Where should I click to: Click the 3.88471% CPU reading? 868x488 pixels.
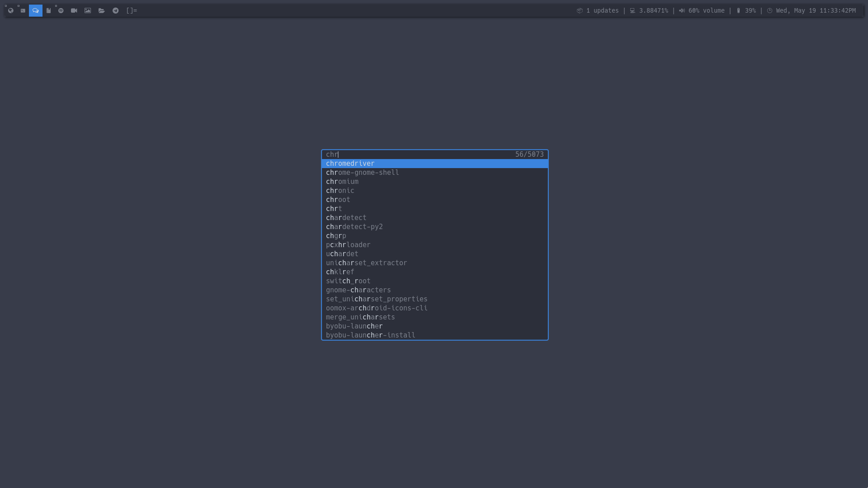(653, 10)
